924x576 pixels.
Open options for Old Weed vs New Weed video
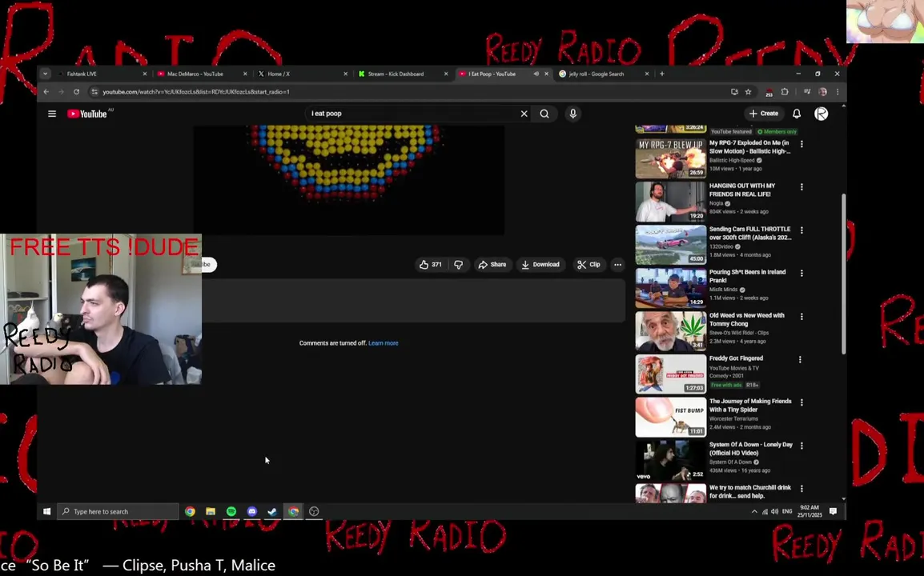pyautogui.click(x=801, y=316)
